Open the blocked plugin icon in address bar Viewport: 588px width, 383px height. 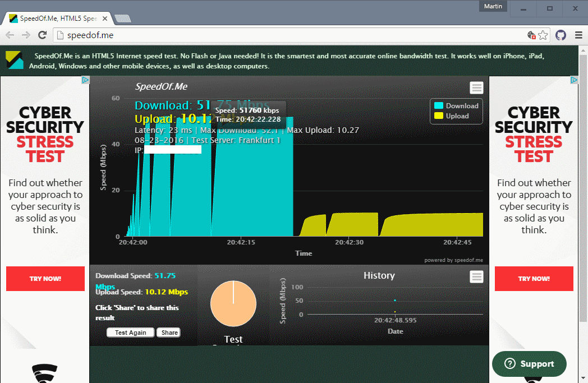(531, 35)
